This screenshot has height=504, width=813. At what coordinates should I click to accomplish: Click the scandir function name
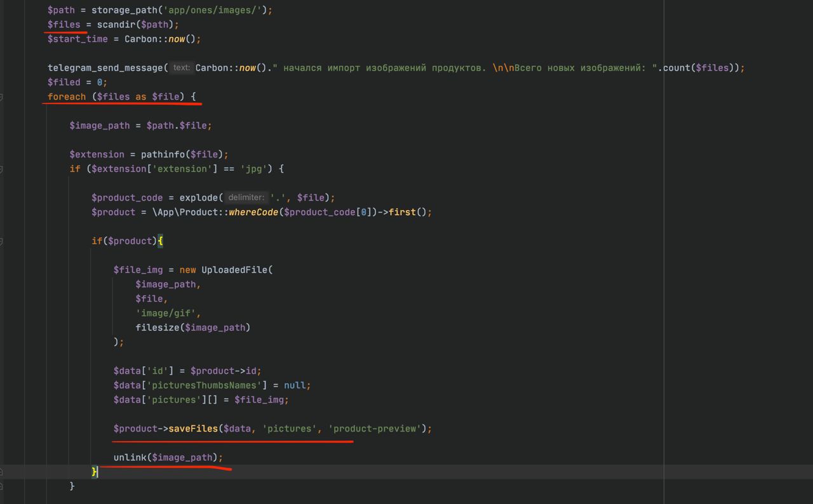point(116,25)
